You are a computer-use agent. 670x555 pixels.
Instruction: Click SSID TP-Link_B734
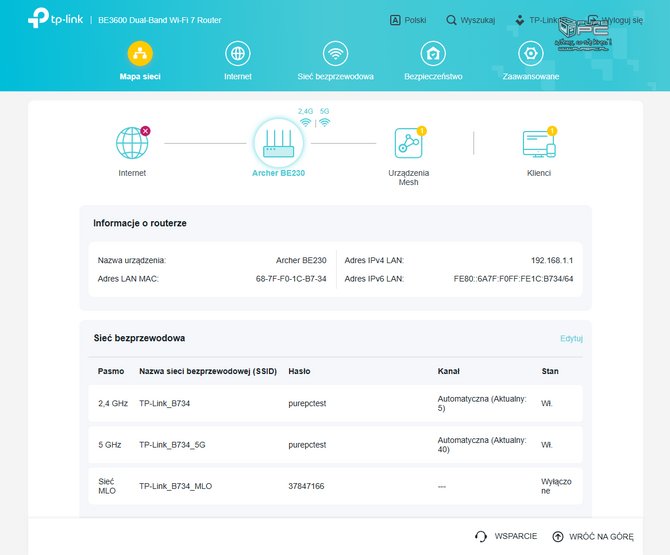165,403
